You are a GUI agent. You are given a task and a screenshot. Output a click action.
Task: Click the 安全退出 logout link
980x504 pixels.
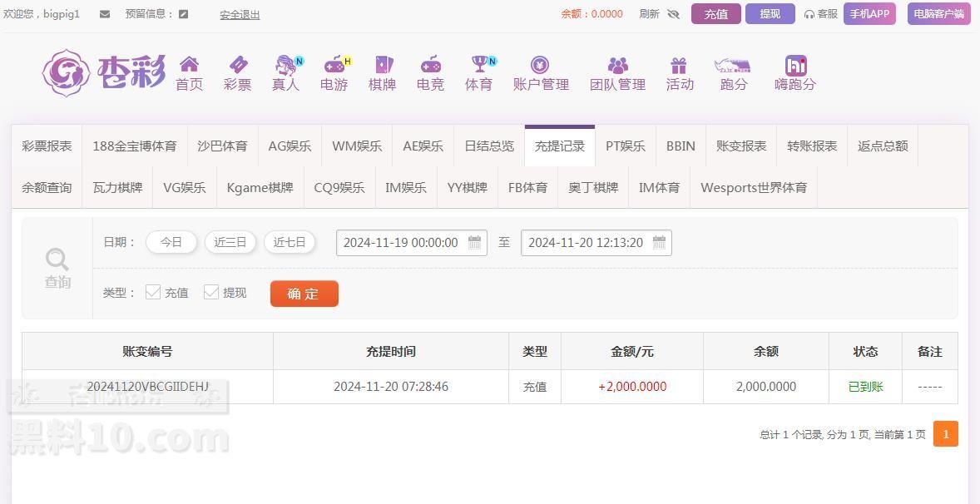tap(240, 14)
